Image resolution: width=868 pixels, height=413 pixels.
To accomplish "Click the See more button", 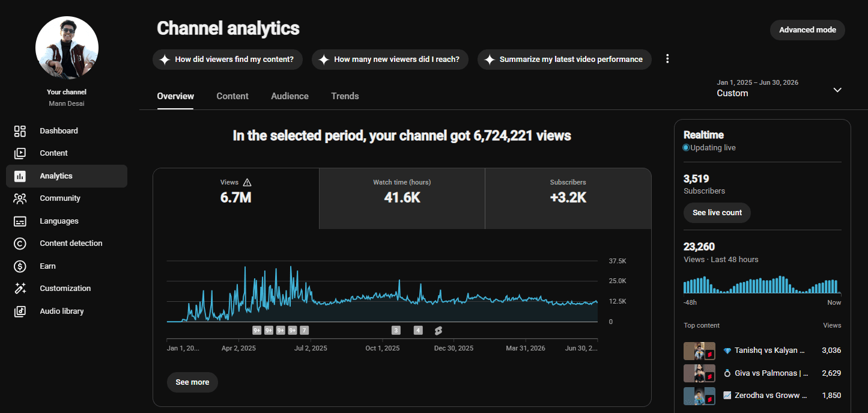I will pos(192,382).
